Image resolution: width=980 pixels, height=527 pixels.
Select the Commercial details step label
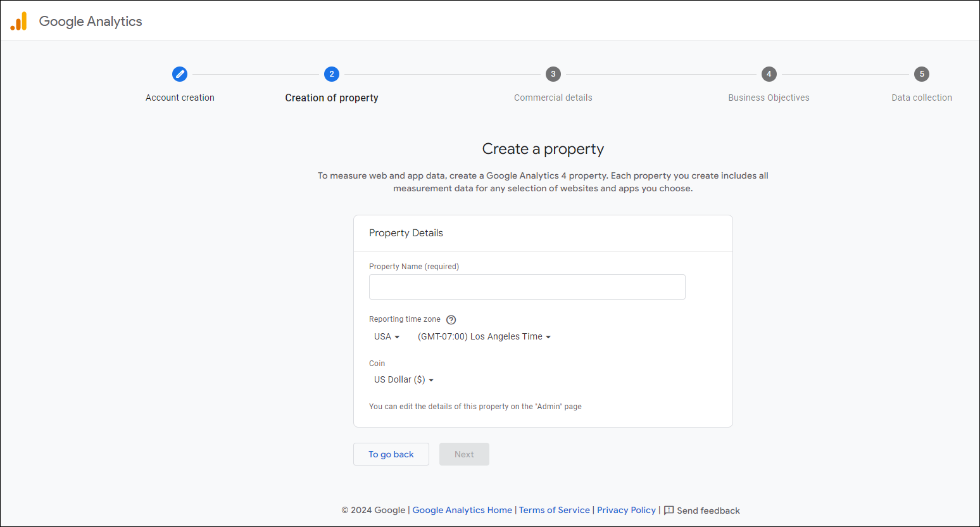click(553, 98)
